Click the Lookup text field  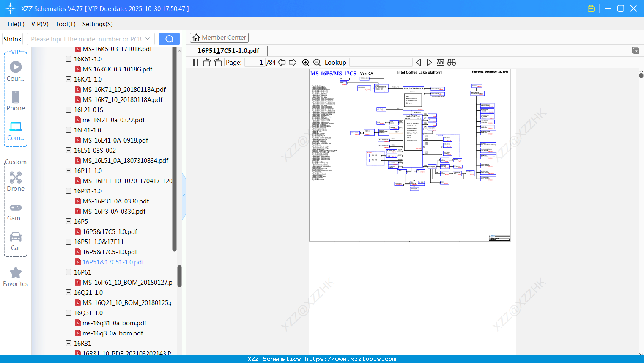pyautogui.click(x=381, y=63)
